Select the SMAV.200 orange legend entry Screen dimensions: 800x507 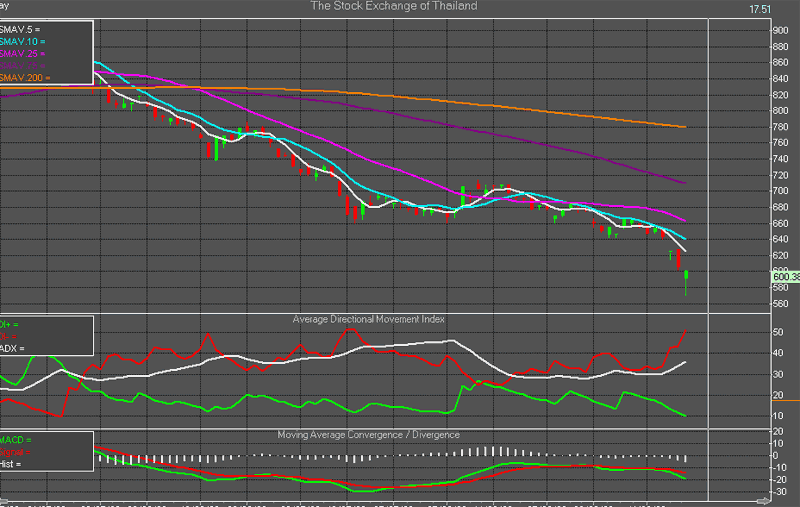click(25, 78)
